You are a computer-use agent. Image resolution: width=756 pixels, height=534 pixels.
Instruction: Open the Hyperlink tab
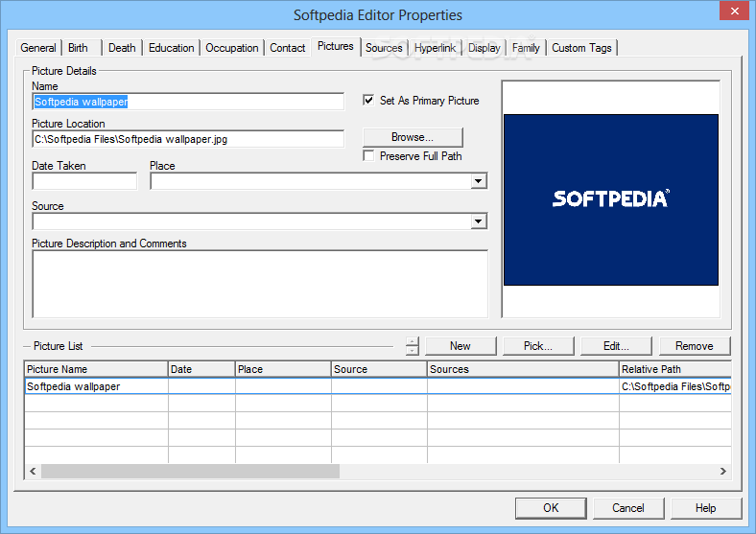[435, 48]
